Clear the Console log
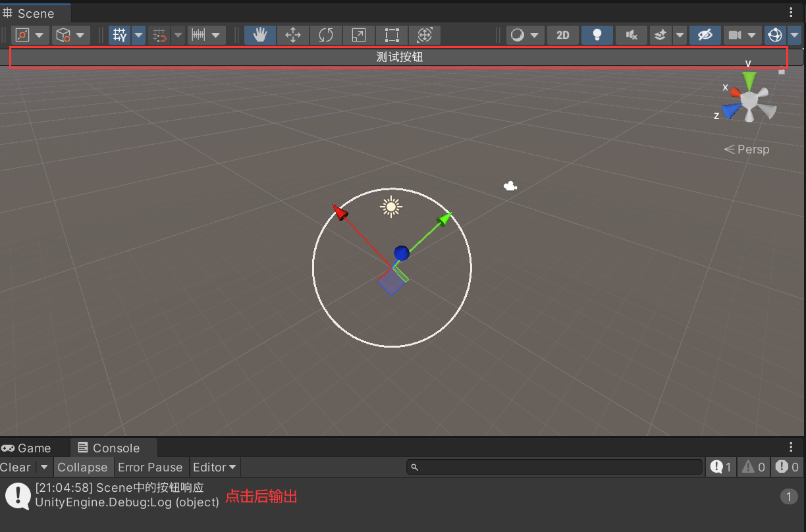The width and height of the screenshot is (806, 532). click(17, 467)
